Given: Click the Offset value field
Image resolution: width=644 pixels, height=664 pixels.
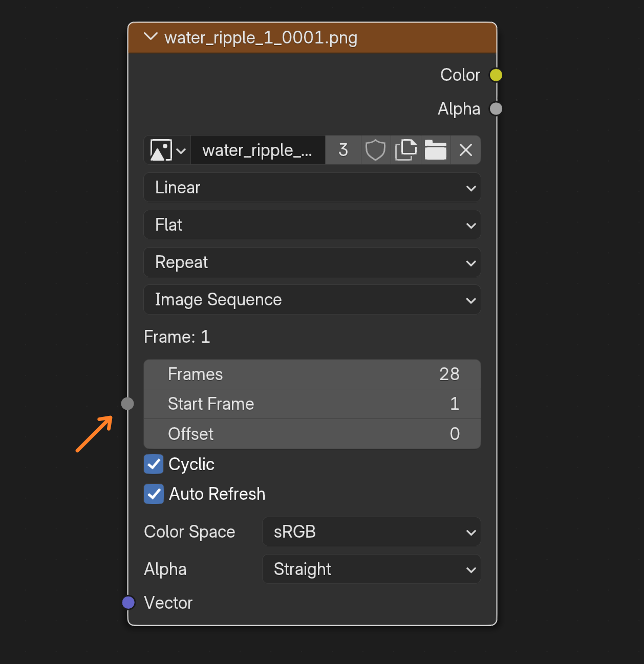Looking at the screenshot, I should tap(312, 434).
